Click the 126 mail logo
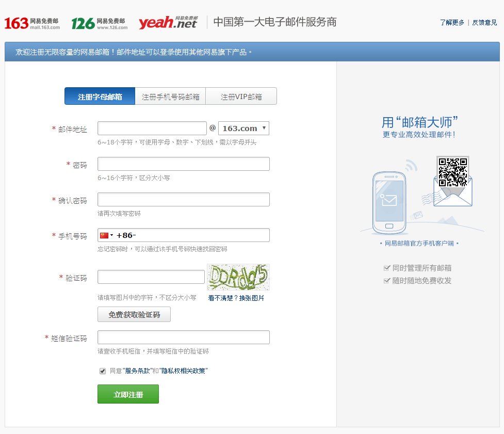Image resolution: width=504 pixels, height=434 pixels. tap(99, 23)
